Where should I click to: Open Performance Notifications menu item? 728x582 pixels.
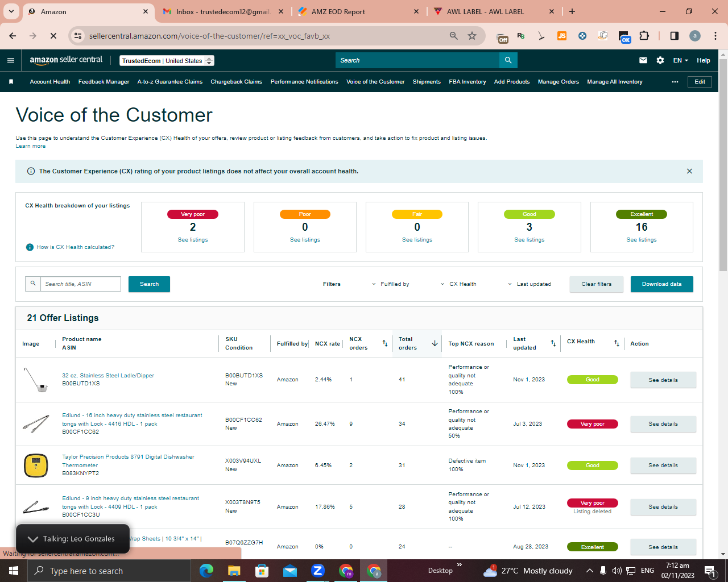pos(304,82)
